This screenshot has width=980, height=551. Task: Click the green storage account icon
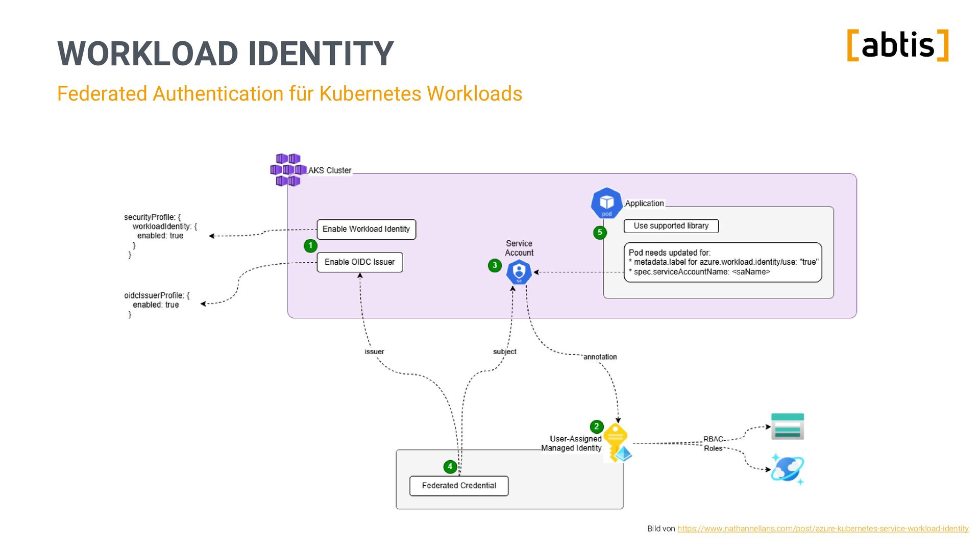787,427
